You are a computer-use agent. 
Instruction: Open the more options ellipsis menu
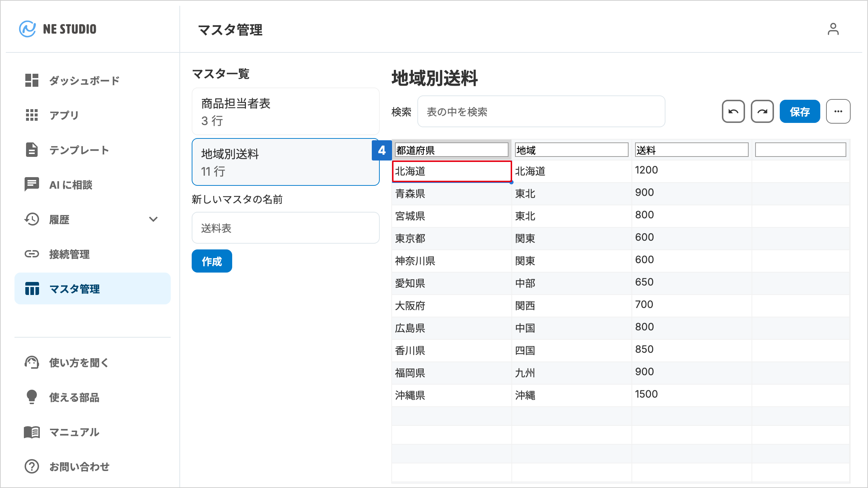coord(838,111)
